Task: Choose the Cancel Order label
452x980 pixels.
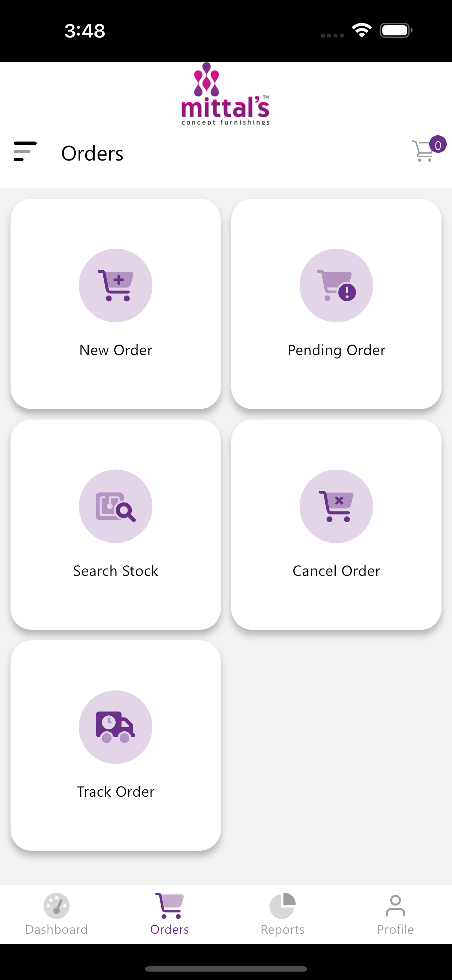Action: [336, 571]
